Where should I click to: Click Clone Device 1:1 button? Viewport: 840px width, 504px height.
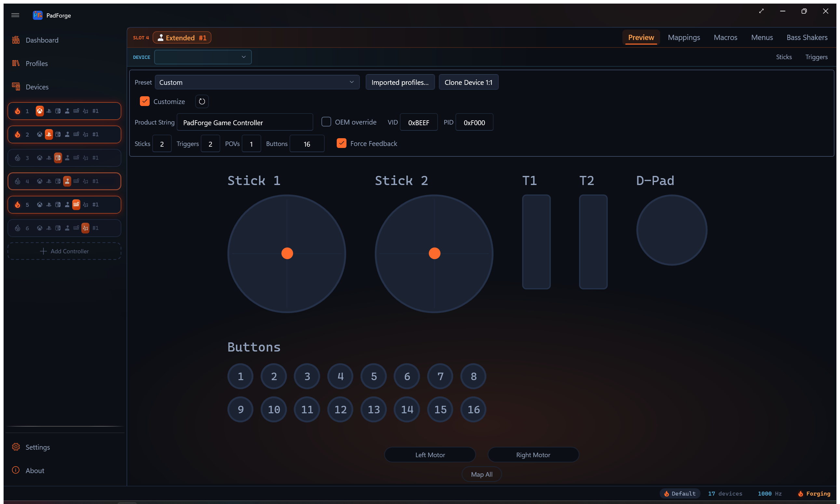point(468,82)
